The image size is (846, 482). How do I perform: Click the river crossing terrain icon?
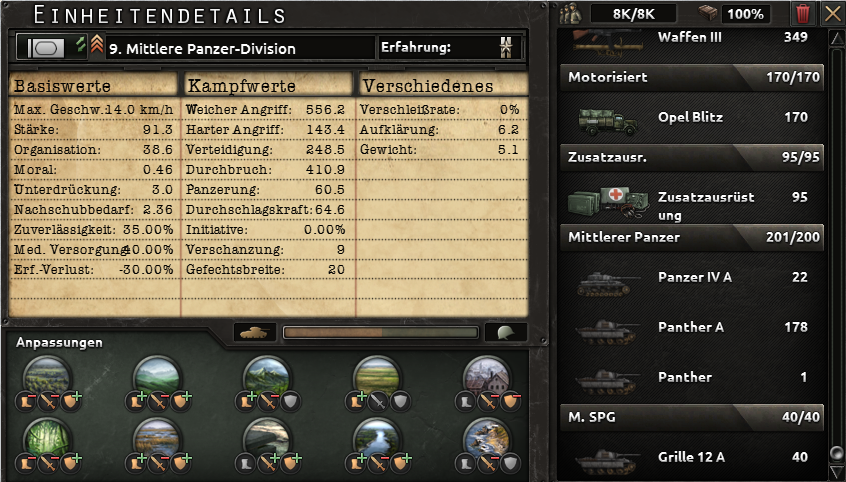coord(377,438)
